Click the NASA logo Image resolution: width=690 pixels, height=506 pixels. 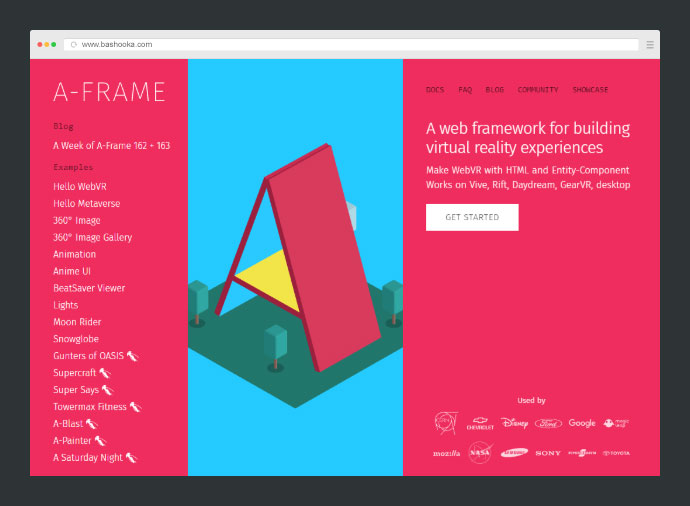click(480, 453)
